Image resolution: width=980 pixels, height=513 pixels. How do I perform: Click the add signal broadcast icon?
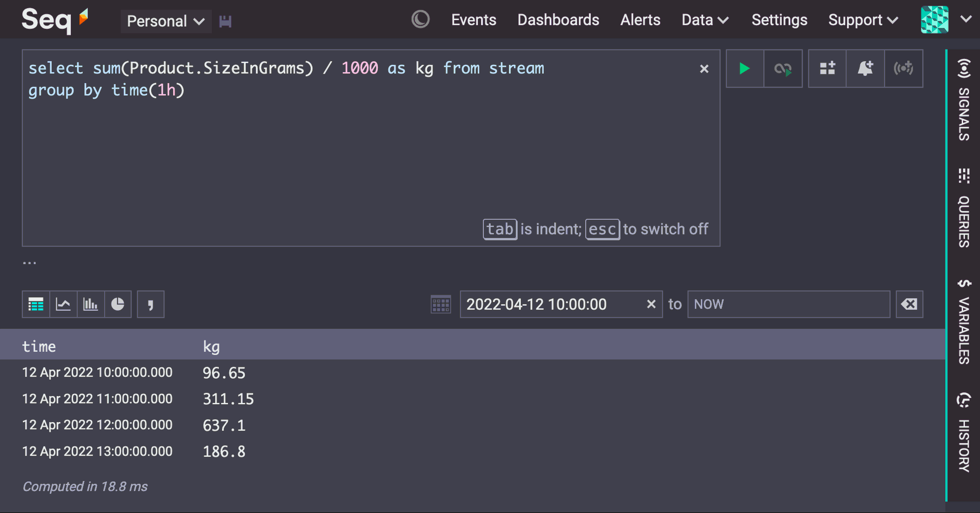(904, 69)
